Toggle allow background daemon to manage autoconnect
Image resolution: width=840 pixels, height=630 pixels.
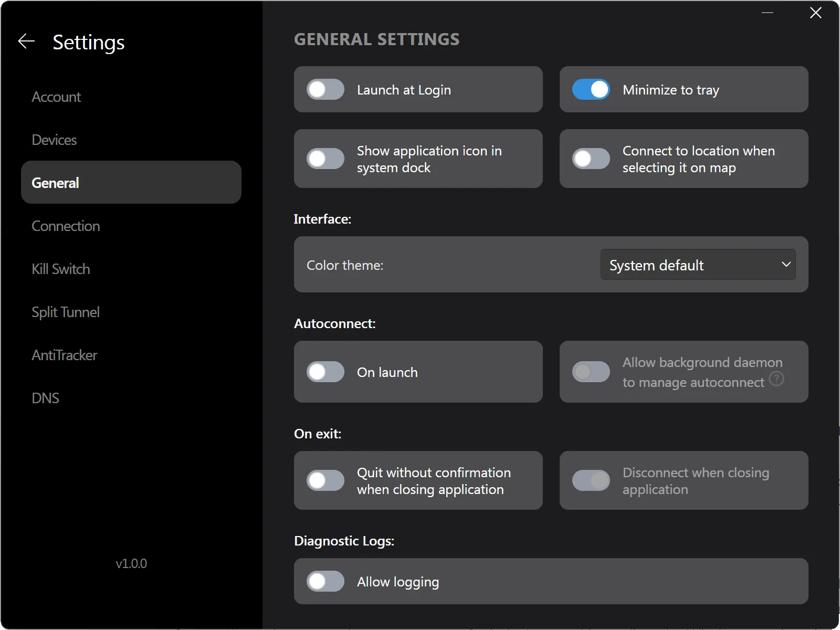(x=591, y=372)
